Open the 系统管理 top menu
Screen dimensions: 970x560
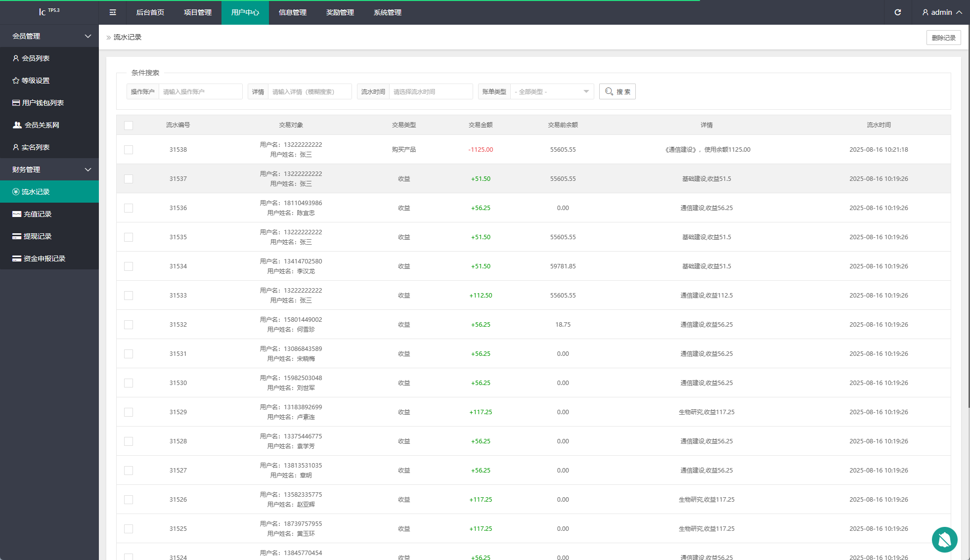coord(388,12)
